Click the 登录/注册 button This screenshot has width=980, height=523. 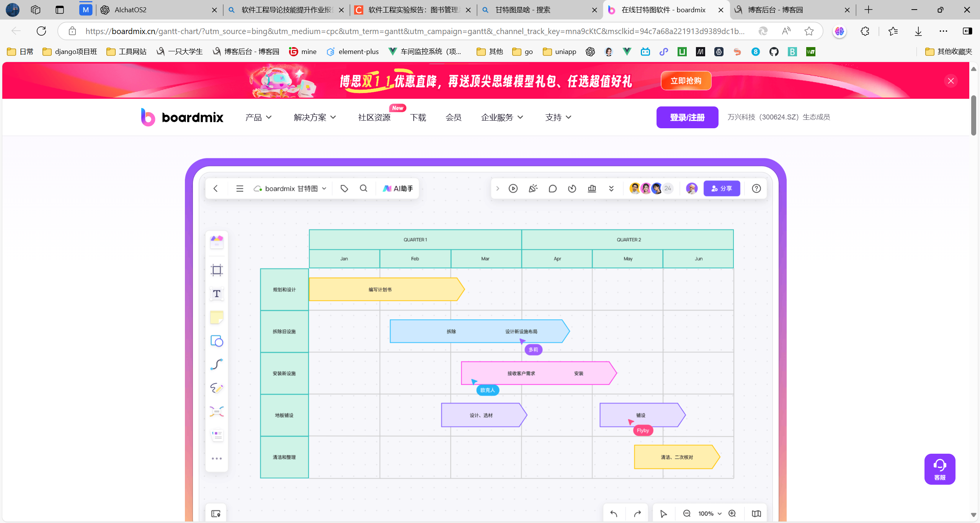(x=687, y=117)
